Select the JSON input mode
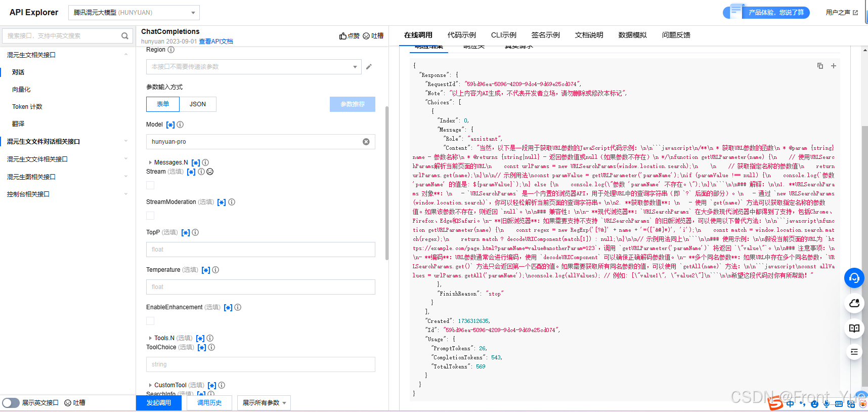The width and height of the screenshot is (868, 412). pos(198,104)
